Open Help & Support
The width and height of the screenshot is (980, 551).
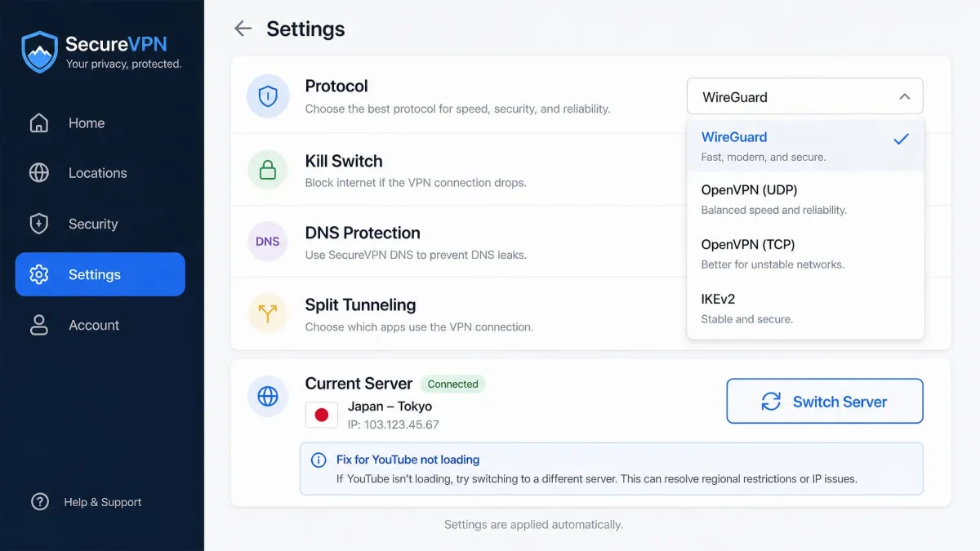pos(86,502)
